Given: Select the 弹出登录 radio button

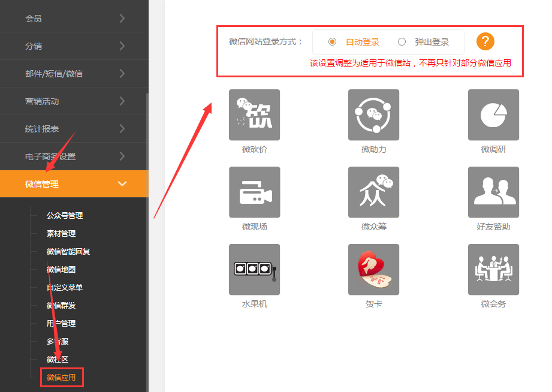Looking at the screenshot, I should tap(402, 42).
